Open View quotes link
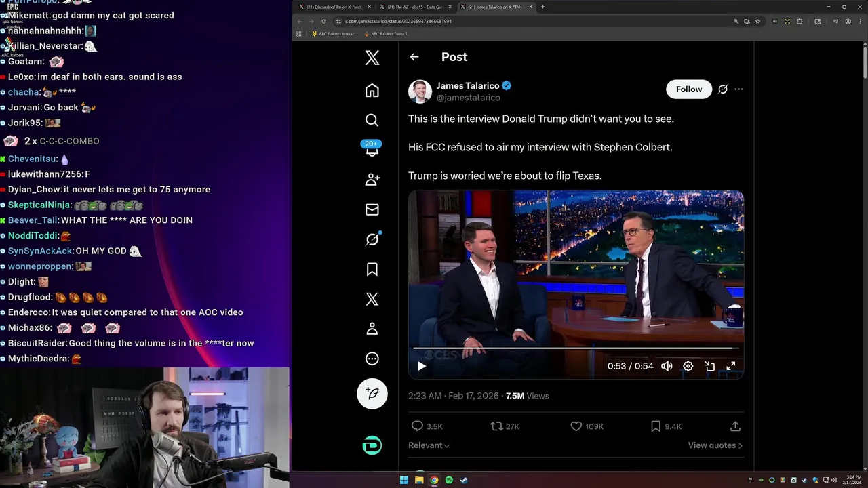The height and width of the screenshot is (488, 868). click(715, 445)
